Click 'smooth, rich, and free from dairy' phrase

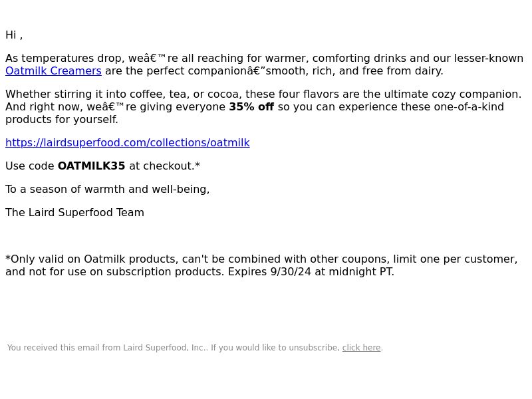(x=354, y=71)
